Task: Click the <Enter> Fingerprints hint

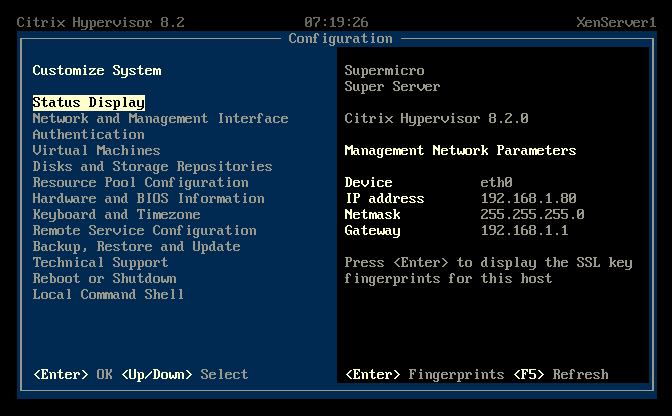Action: (424, 375)
